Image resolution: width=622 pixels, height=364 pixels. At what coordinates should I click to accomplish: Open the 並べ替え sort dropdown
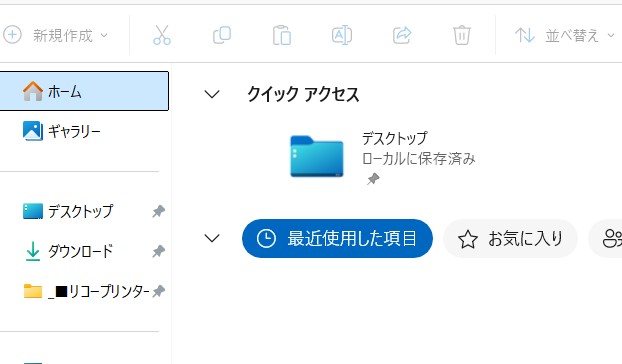click(564, 35)
